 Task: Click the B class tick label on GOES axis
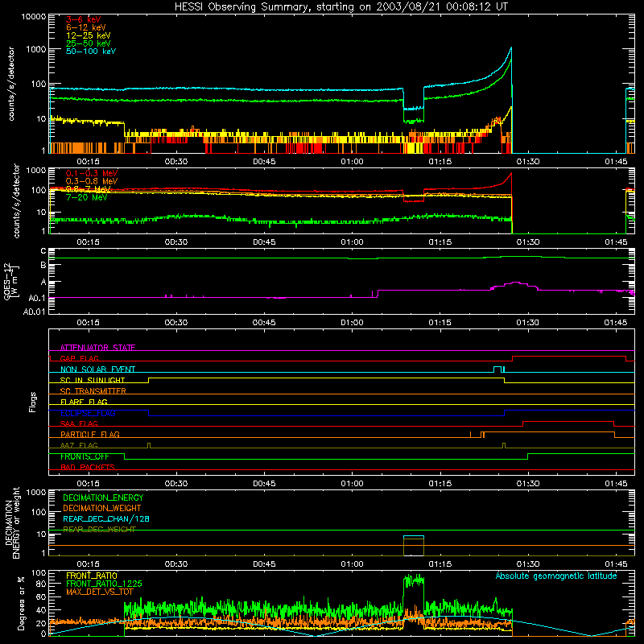point(43,266)
